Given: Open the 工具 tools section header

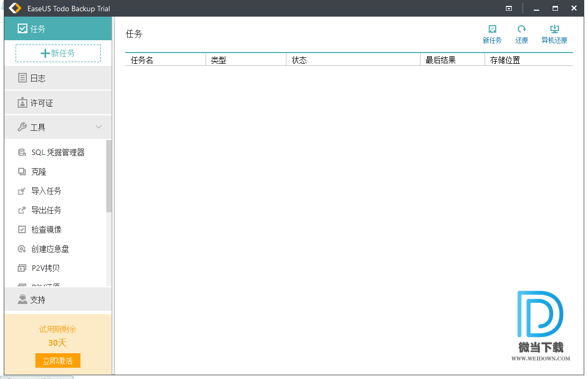Looking at the screenshot, I should pyautogui.click(x=58, y=127).
